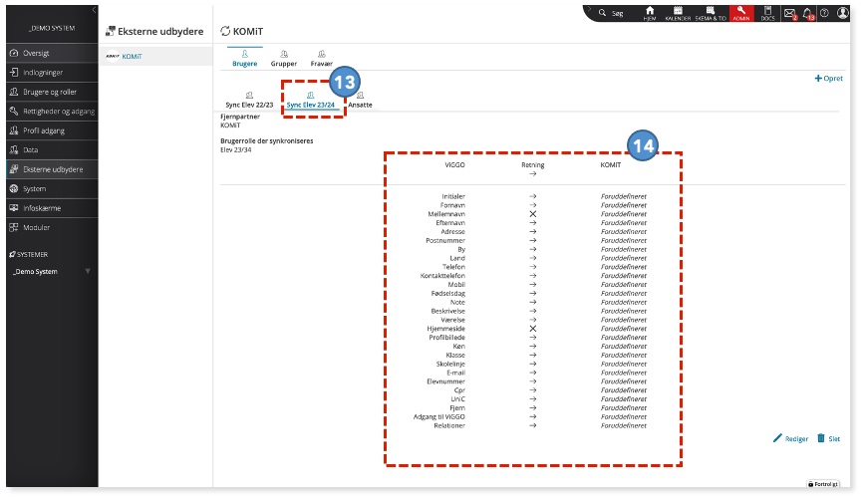Click Slet to delete the sync
The width and height of the screenshot is (868, 503).
(x=829, y=439)
